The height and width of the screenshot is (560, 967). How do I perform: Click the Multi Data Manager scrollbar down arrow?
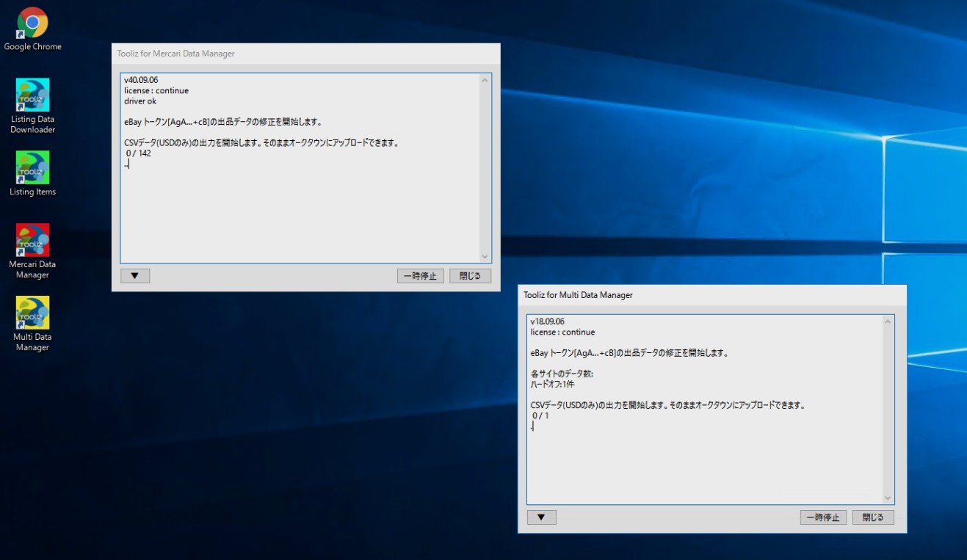pos(888,498)
